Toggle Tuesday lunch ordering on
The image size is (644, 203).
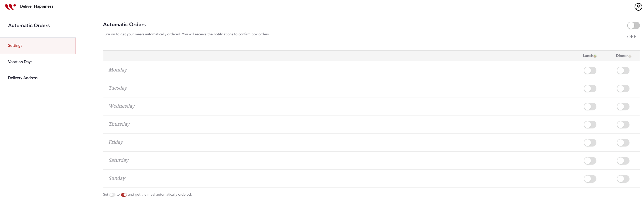pos(590,89)
